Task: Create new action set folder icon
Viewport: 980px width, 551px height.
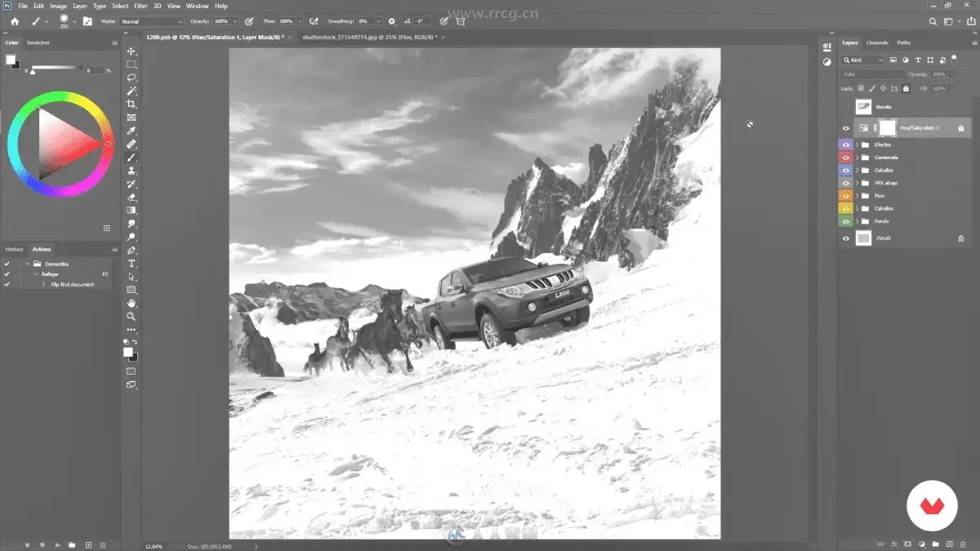Action: (x=72, y=544)
